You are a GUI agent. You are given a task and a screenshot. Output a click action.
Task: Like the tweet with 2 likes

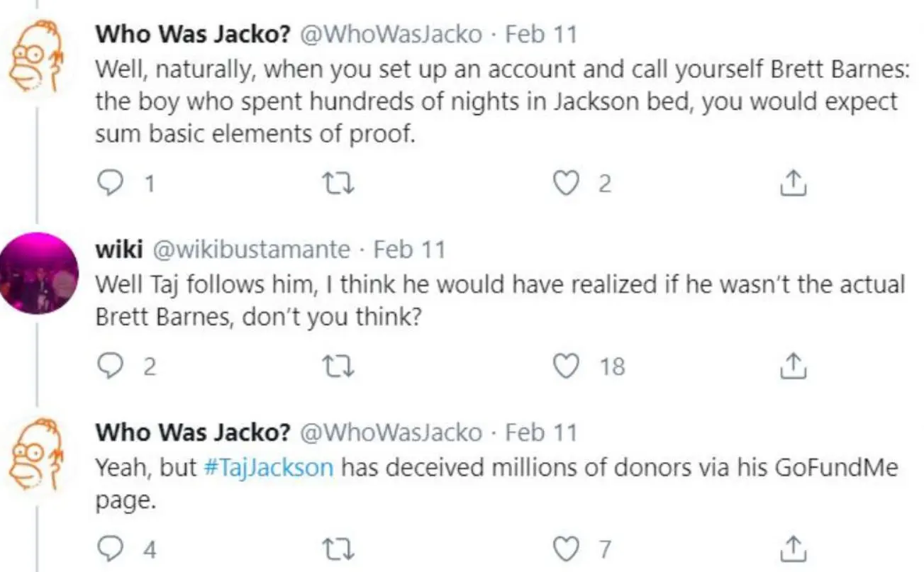tap(564, 184)
